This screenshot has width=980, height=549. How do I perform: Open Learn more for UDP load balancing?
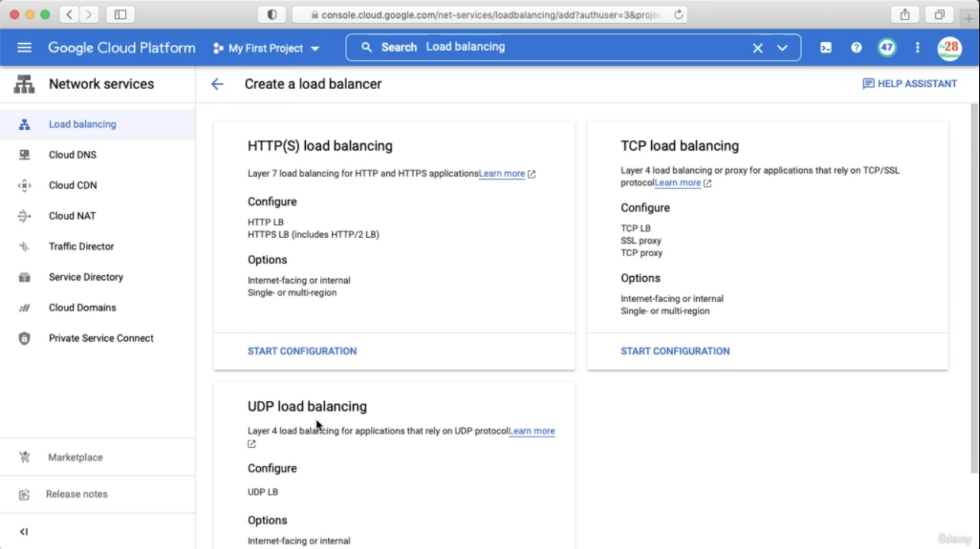(x=532, y=431)
